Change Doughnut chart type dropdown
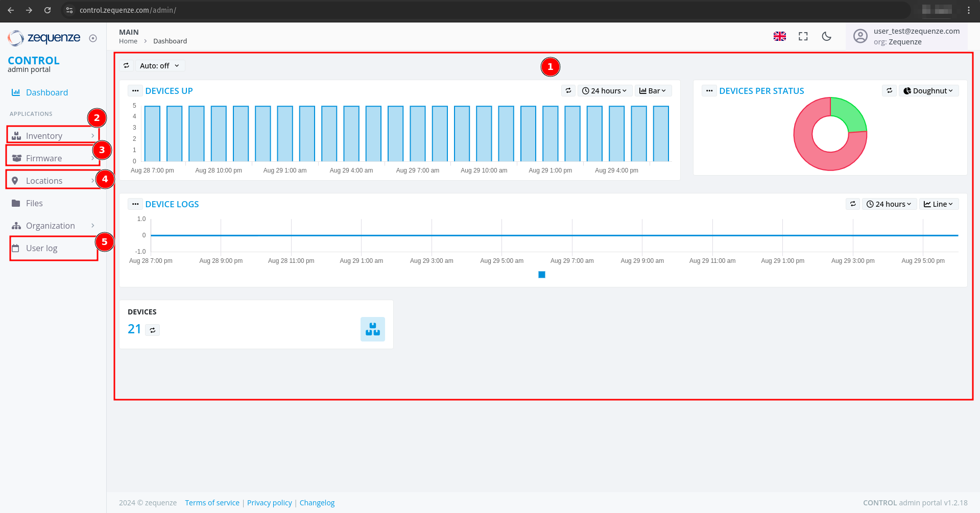The width and height of the screenshot is (980, 513). [x=928, y=91]
